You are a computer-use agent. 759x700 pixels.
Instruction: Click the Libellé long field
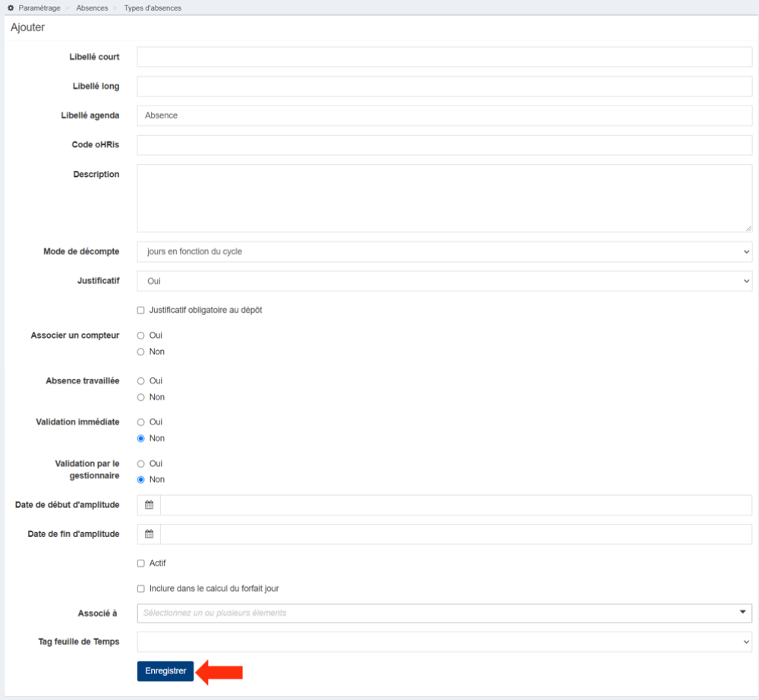pos(444,86)
